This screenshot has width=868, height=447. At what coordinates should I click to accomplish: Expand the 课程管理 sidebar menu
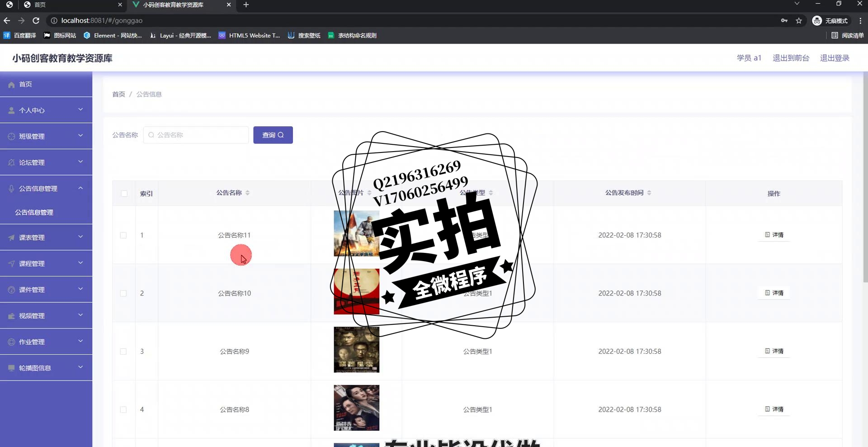pyautogui.click(x=46, y=263)
